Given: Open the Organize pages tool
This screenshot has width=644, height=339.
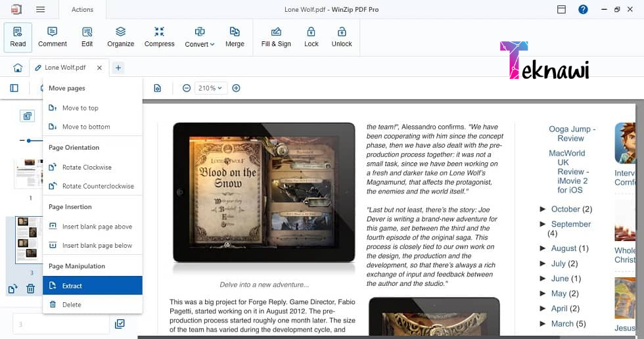Looking at the screenshot, I should click(x=120, y=37).
